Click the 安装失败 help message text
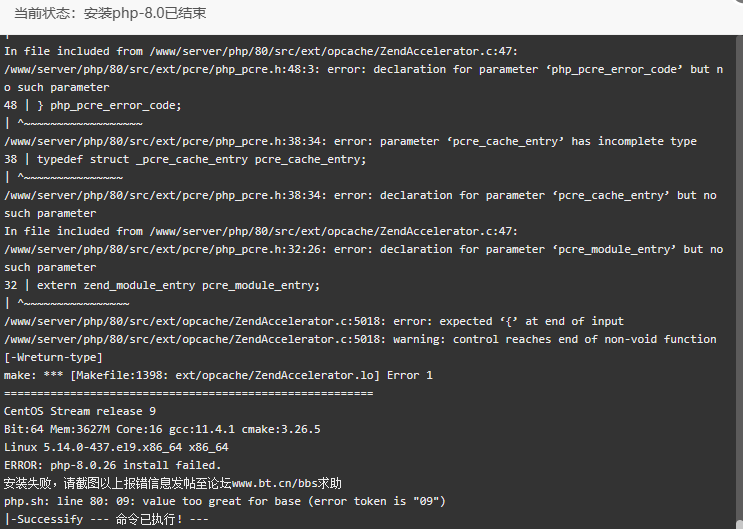 coord(172,483)
